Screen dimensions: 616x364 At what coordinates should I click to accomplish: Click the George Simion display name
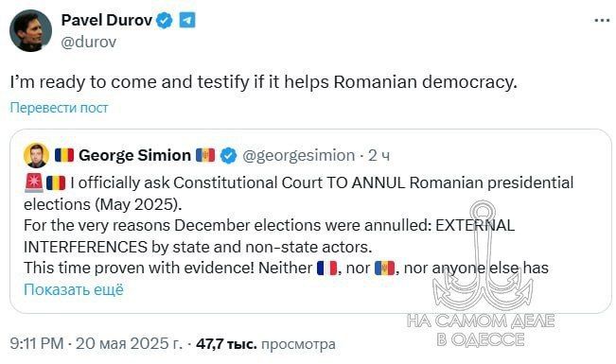[134, 155]
